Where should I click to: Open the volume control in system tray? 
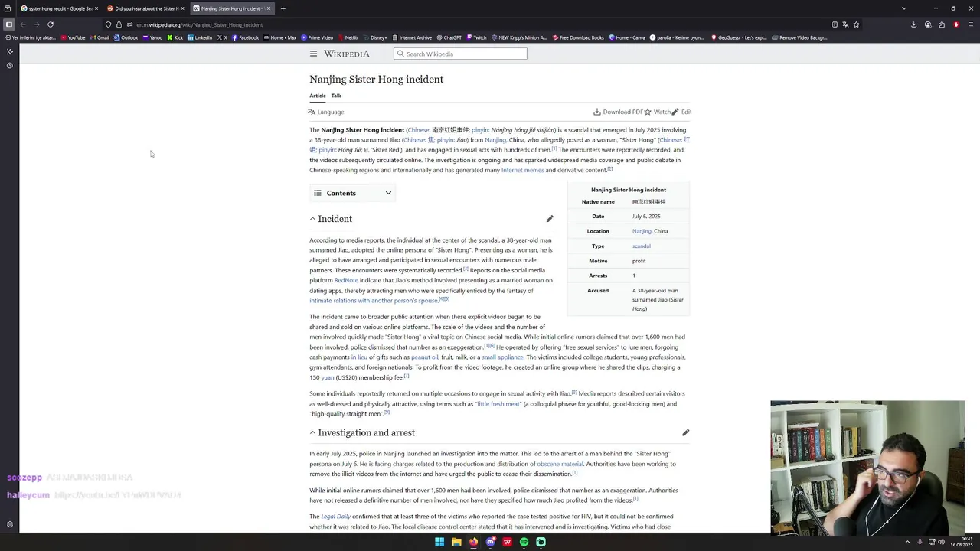point(942,542)
